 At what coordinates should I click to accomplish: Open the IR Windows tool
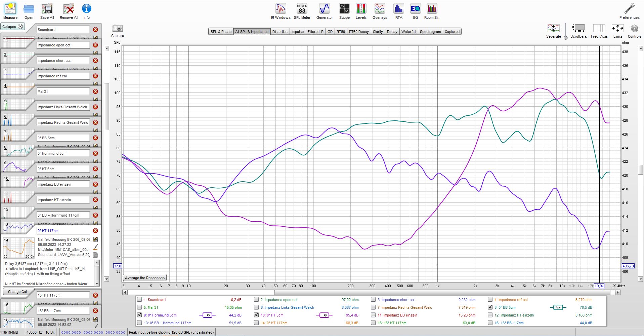click(x=281, y=11)
